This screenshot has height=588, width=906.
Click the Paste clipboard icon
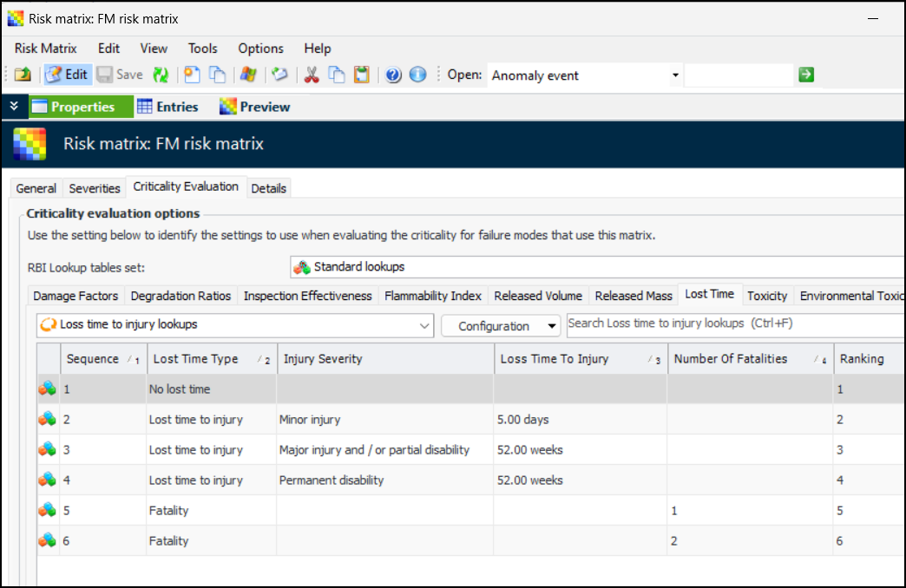pos(361,75)
